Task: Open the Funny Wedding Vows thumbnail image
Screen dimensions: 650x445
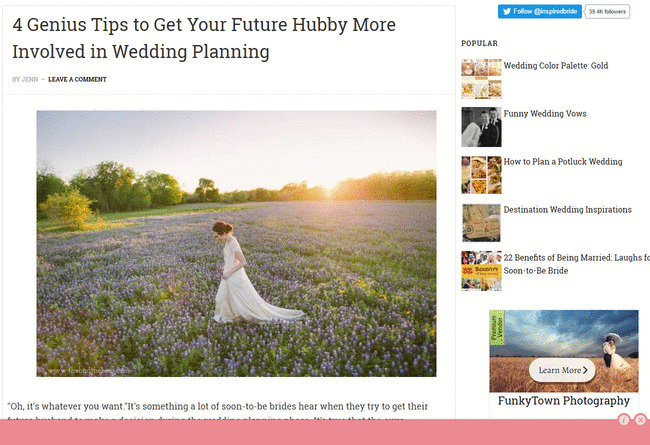Action: point(481,127)
